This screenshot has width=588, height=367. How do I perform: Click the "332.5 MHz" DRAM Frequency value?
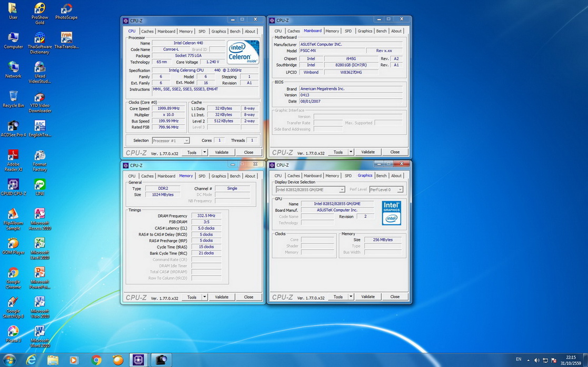(x=206, y=216)
